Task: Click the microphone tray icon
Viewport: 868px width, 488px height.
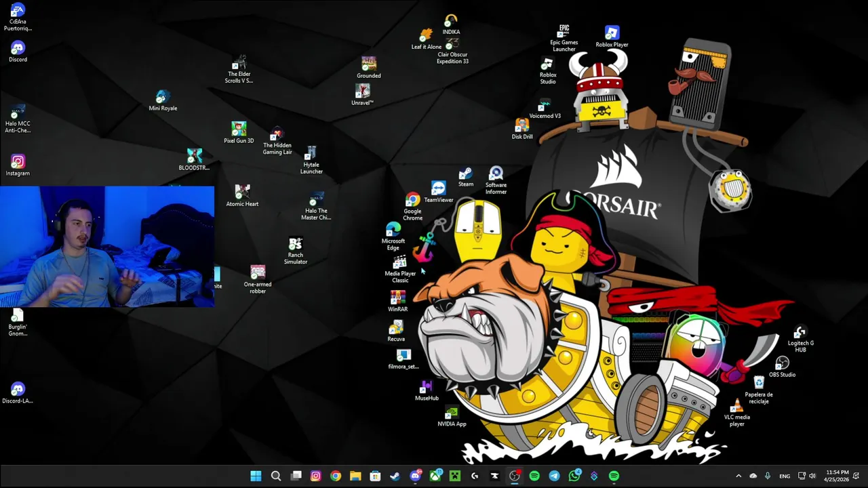Action: point(767,476)
